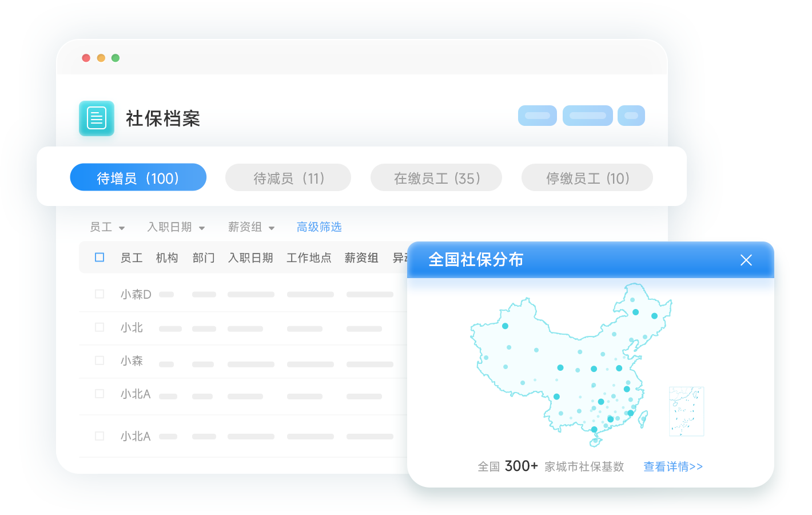812x515 pixels.
Task: Click the 社保档案 document icon
Action: 96,118
